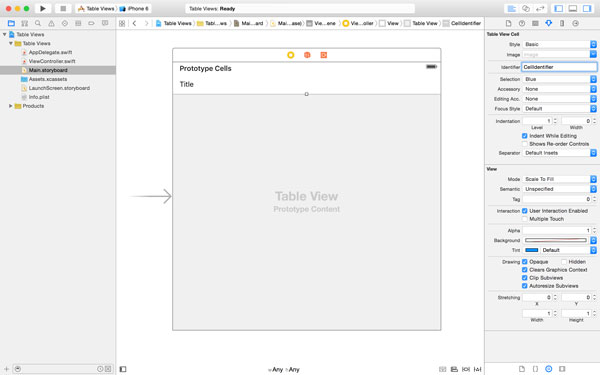Run the project with the Play button
Screen dimensions: 600x375
coord(42,8)
